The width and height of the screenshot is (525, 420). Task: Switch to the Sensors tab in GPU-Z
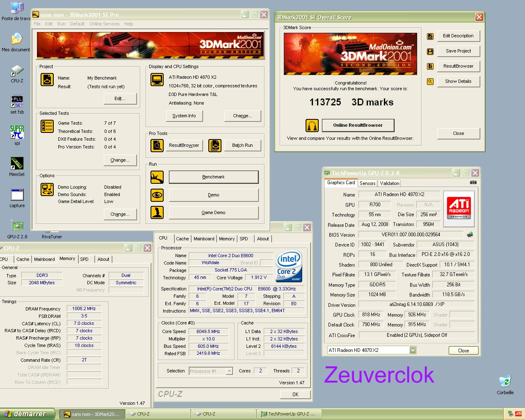pos(367,183)
